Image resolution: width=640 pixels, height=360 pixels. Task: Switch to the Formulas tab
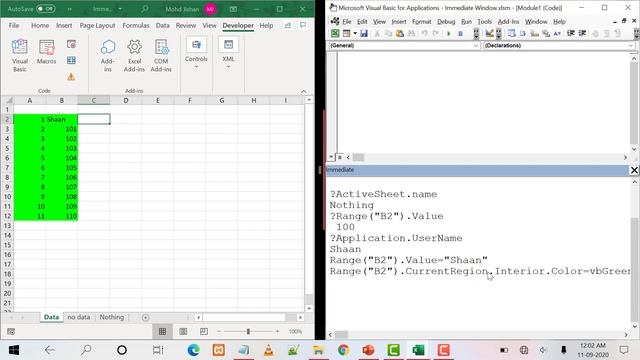136,25
